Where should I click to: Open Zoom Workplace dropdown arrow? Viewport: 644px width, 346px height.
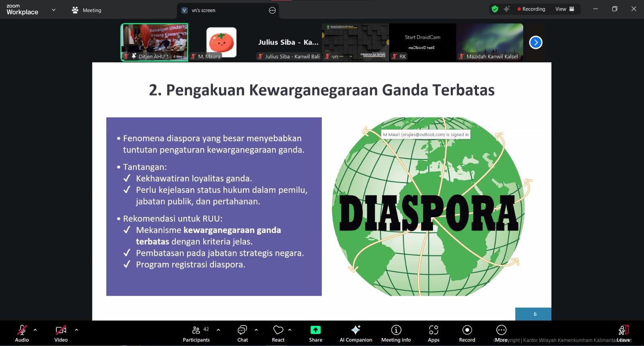(54, 10)
